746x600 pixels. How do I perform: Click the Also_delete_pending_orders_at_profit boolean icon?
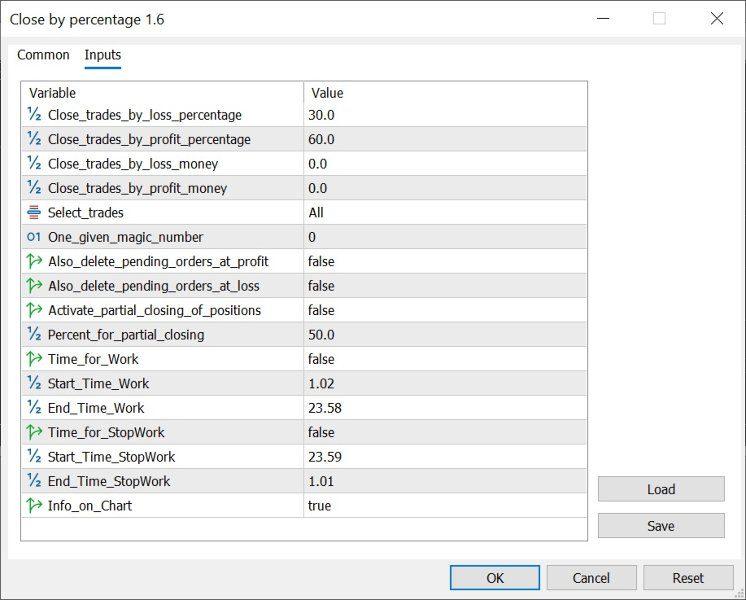(34, 261)
